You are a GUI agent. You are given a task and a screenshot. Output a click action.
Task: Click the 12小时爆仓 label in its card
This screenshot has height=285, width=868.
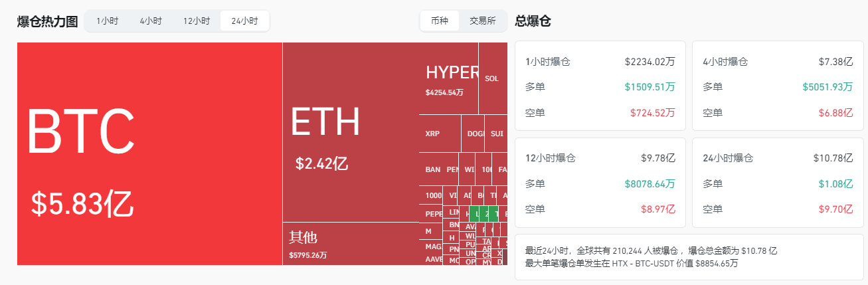tap(551, 158)
